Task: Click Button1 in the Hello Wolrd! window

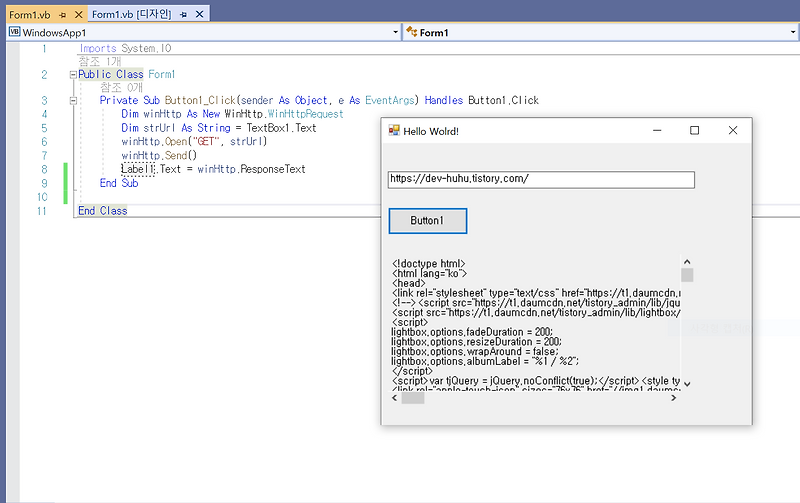Action: coord(428,221)
